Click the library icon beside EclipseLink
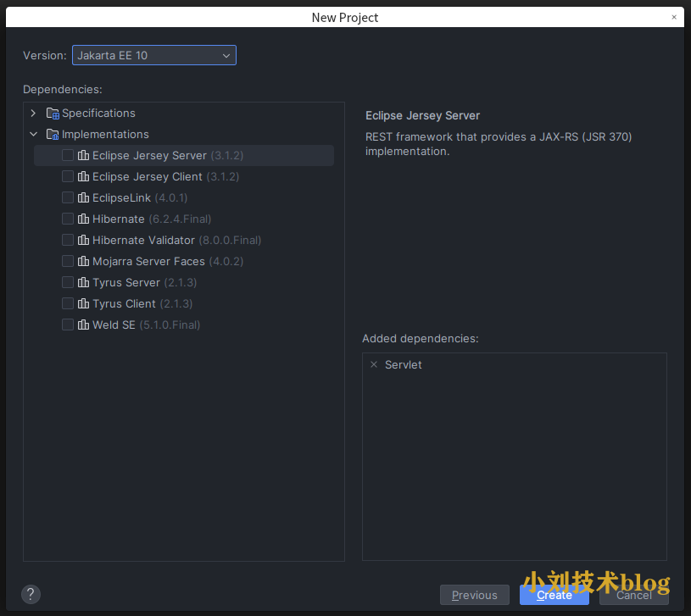Viewport: 691px width, 616px height. (83, 198)
